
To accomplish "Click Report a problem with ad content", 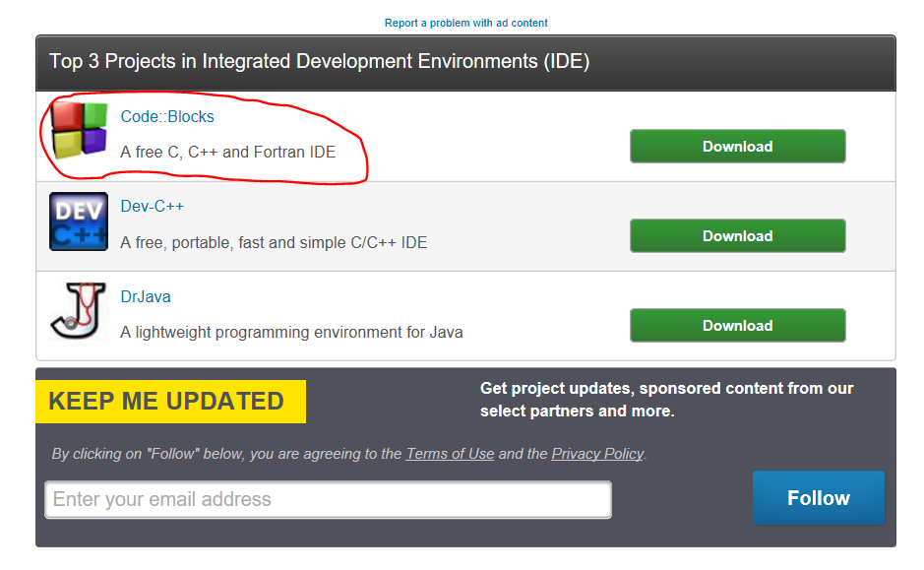I will click(x=466, y=23).
